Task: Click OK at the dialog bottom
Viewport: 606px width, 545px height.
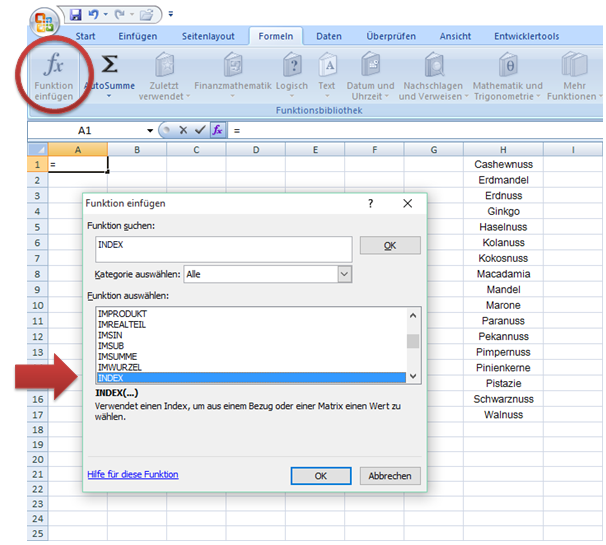Action: pos(320,476)
